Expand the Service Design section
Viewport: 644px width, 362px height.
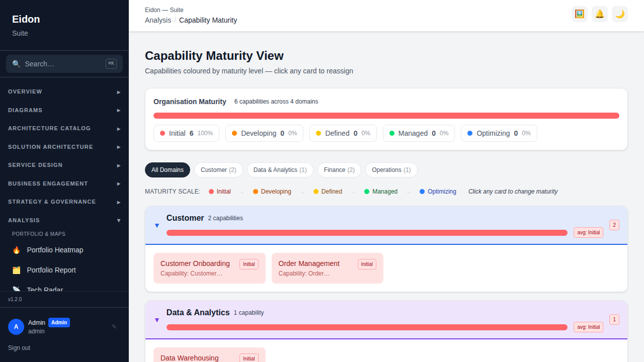[64, 165]
